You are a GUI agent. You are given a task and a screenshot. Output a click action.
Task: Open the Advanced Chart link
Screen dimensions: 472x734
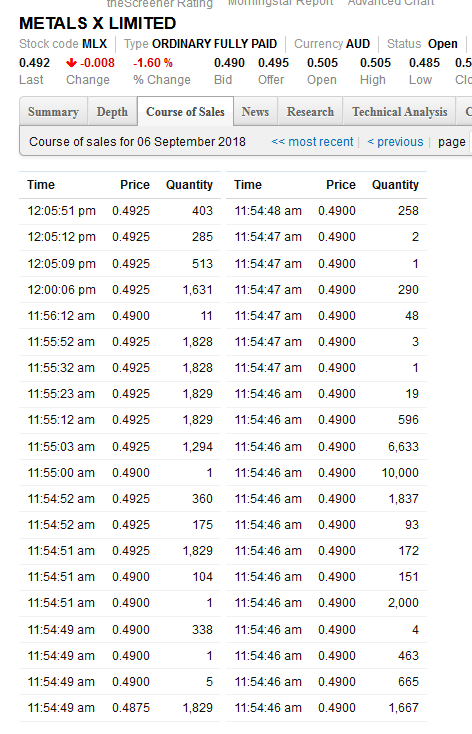[391, 3]
